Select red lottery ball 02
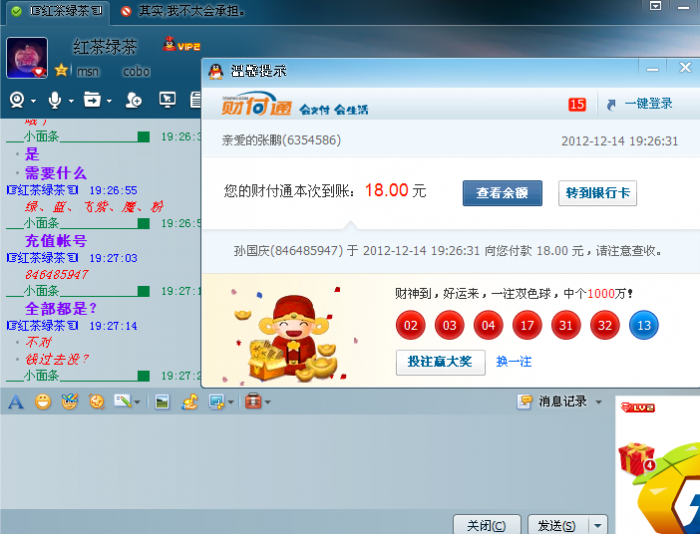This screenshot has height=534, width=700. coord(410,325)
